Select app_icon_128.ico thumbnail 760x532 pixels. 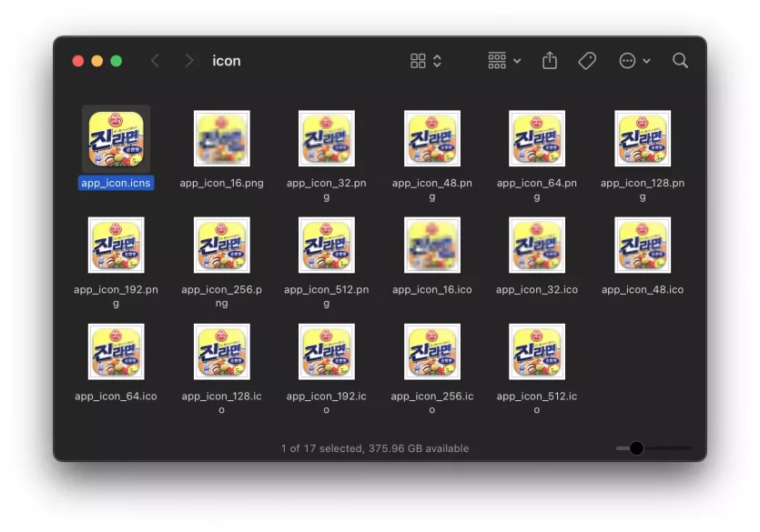coord(222,352)
